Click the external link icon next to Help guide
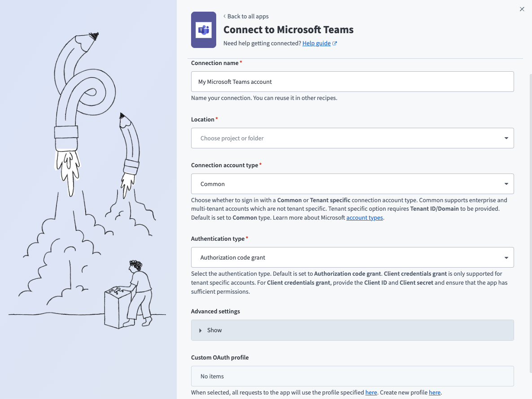This screenshot has width=532, height=399. pos(335,43)
